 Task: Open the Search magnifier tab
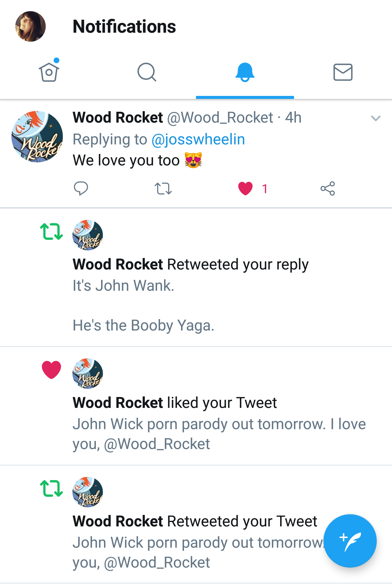tap(147, 72)
